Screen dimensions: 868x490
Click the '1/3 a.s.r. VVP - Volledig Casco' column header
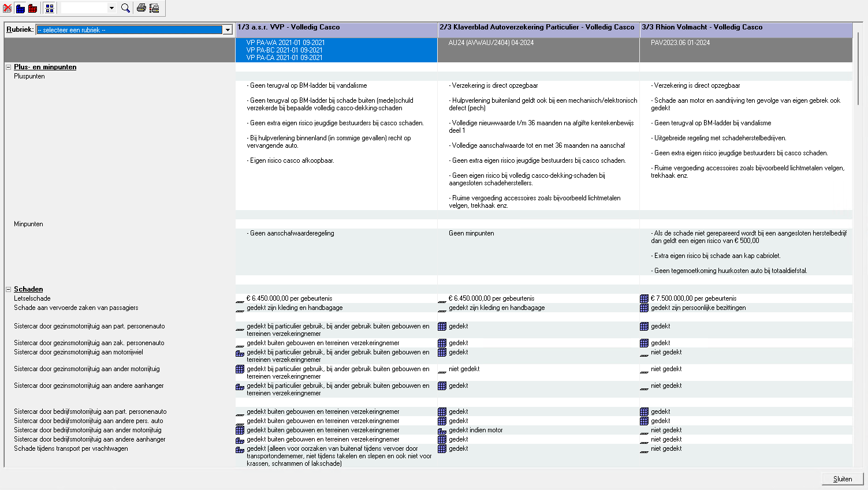336,30
